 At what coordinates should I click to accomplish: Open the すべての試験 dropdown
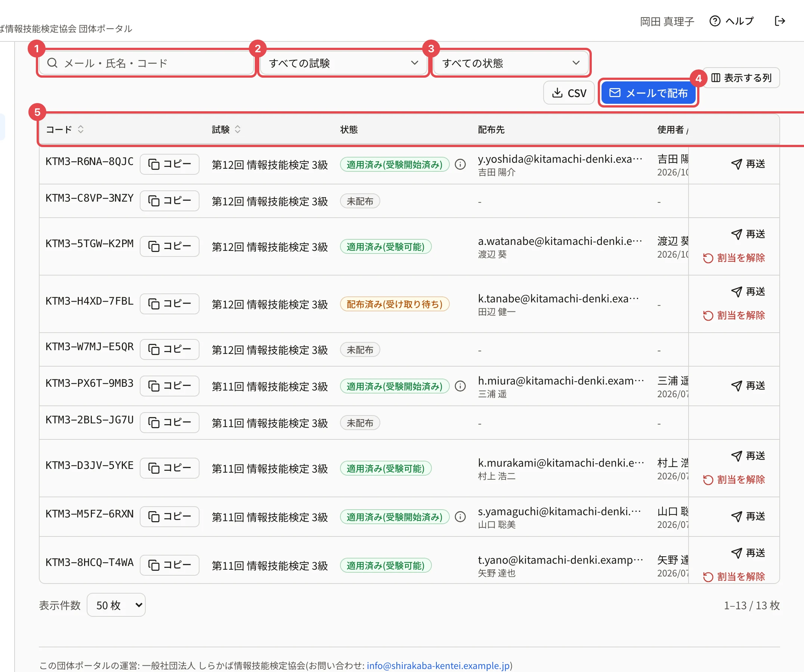[343, 63]
